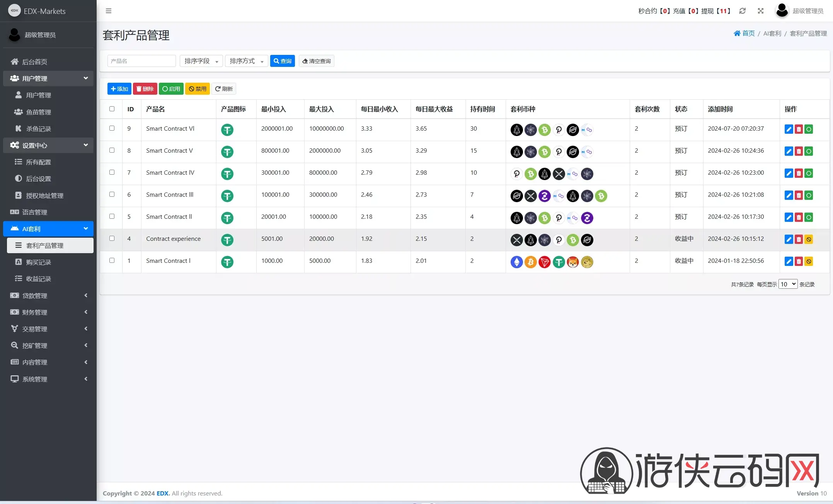This screenshot has height=504, width=833.
Task: Click the 首页 breadcrumb link
Action: coord(748,33)
